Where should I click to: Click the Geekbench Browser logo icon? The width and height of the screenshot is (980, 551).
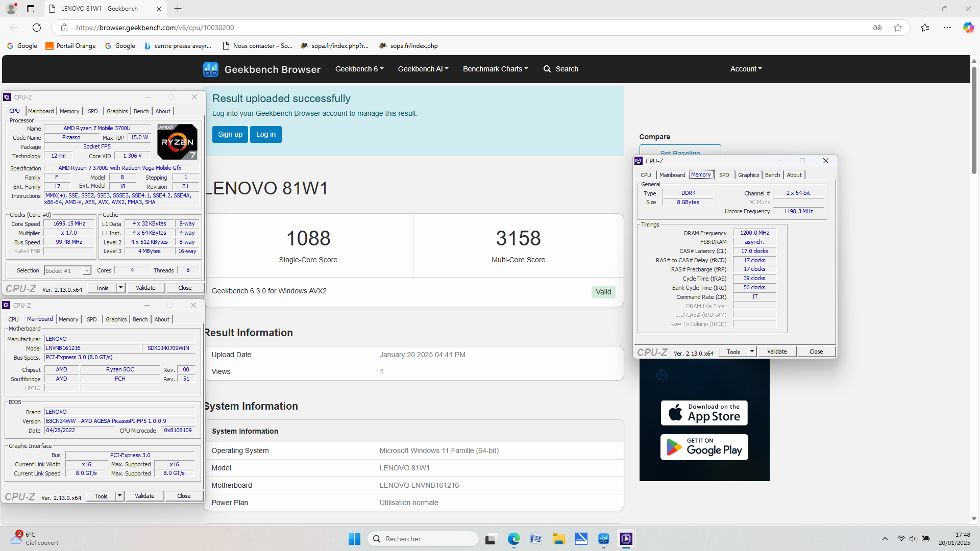tap(210, 69)
